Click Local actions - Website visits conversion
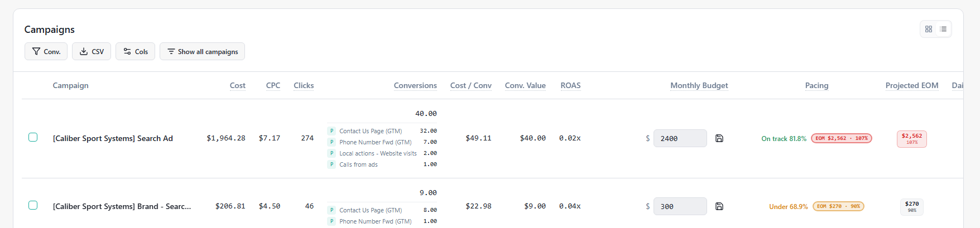 click(x=378, y=153)
